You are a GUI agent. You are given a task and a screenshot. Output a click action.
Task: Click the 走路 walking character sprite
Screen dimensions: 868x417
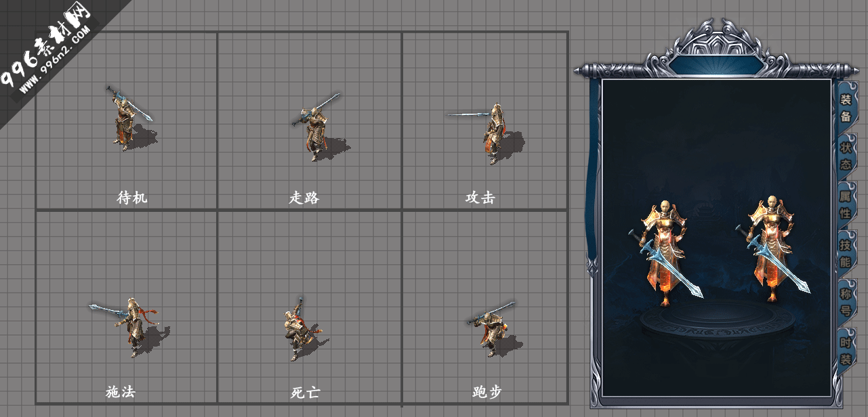[x=315, y=127]
